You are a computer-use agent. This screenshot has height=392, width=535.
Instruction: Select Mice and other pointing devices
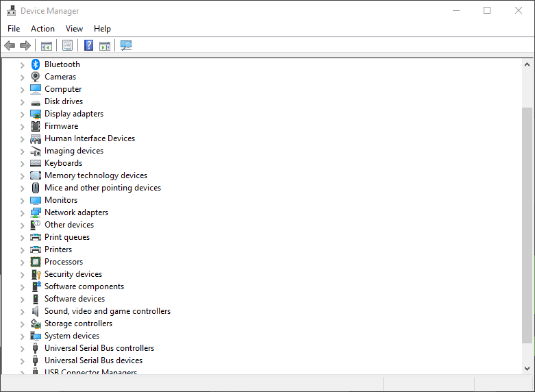(103, 188)
